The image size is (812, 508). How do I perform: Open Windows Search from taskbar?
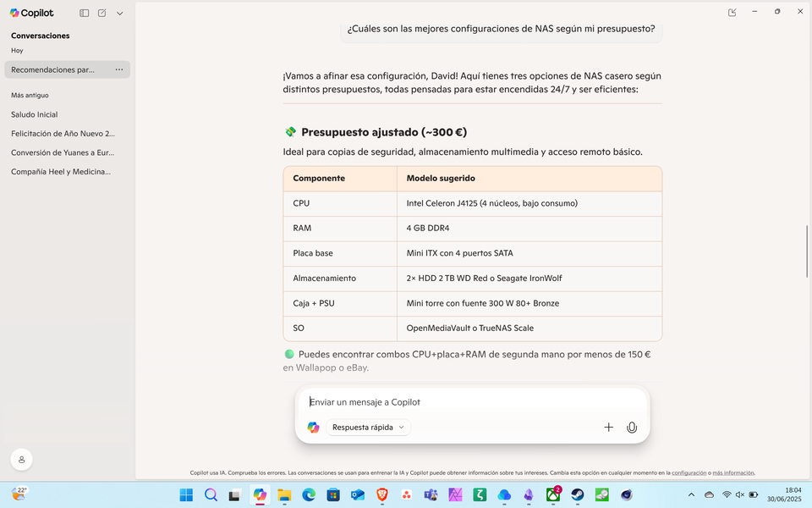211,495
